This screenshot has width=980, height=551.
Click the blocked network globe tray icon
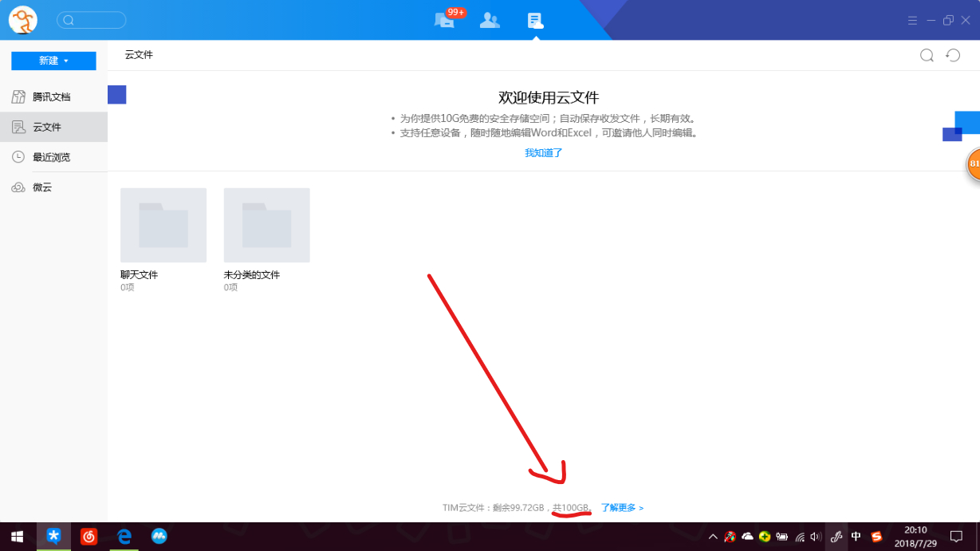click(x=730, y=537)
